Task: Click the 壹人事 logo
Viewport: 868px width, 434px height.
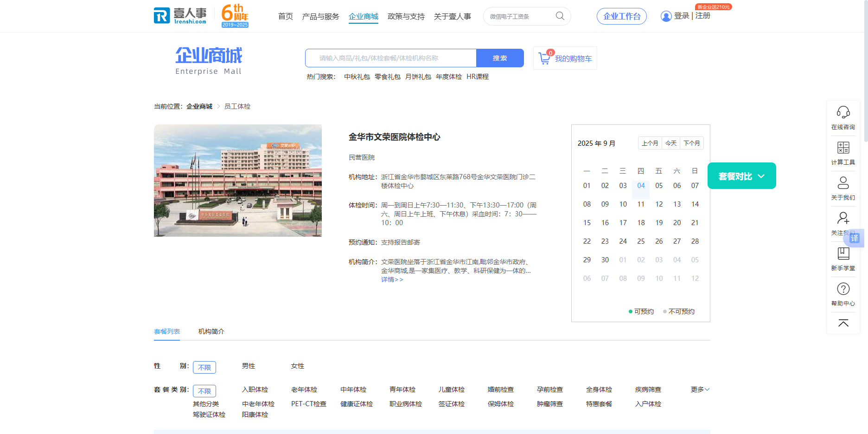Action: pyautogui.click(x=180, y=15)
